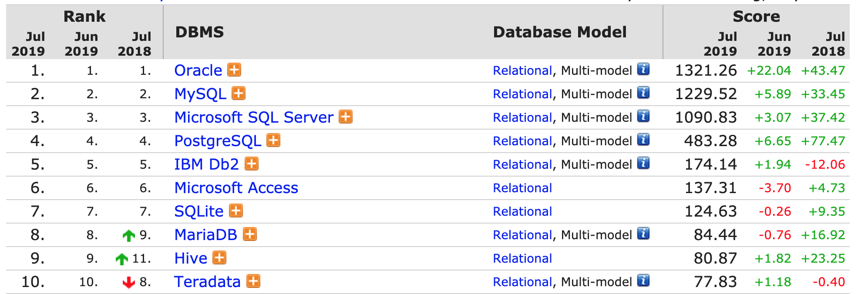Select PostgreSQL's score 483.28
868x294 pixels.
point(710,141)
